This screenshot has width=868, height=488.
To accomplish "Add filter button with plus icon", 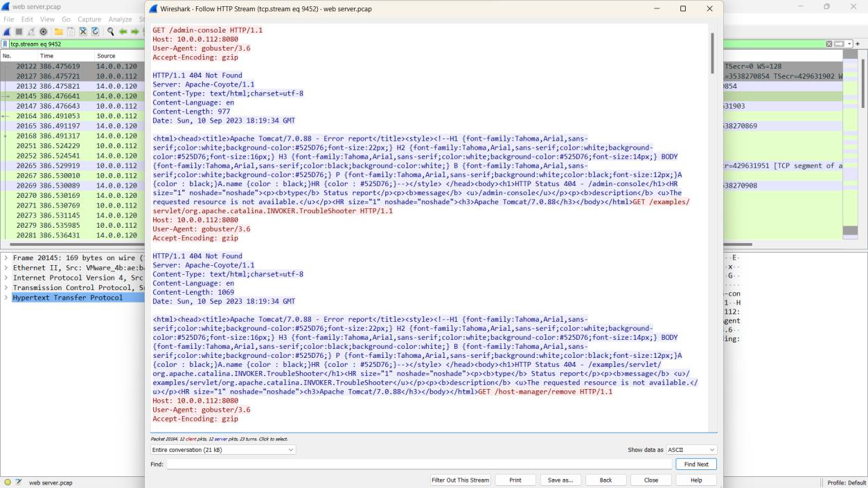I will click(x=858, y=44).
